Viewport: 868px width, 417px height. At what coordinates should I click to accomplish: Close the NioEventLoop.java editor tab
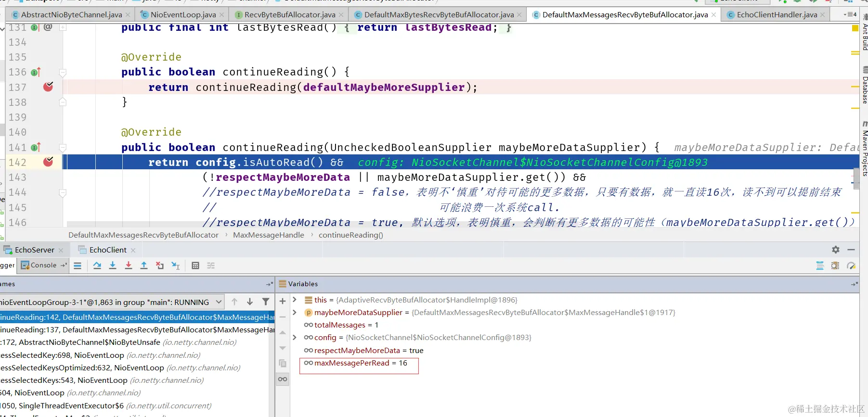(x=221, y=15)
